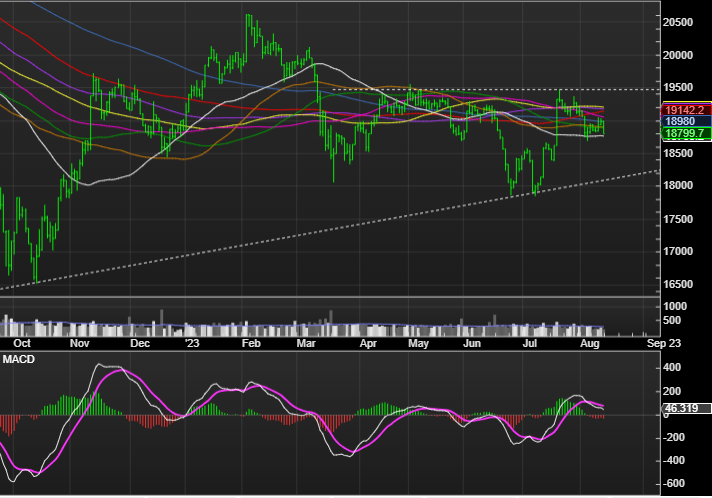Click the 17500 price axis label

(678, 219)
